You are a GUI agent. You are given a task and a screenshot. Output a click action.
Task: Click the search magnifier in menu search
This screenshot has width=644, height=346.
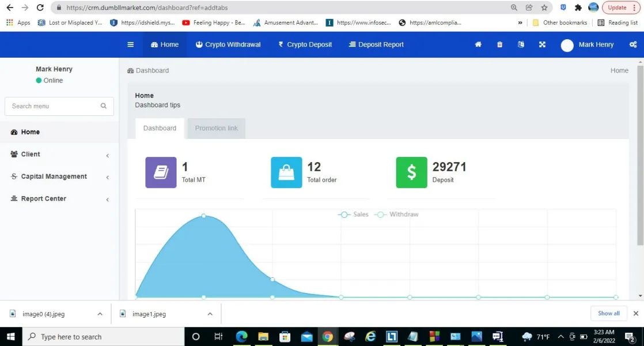point(104,106)
